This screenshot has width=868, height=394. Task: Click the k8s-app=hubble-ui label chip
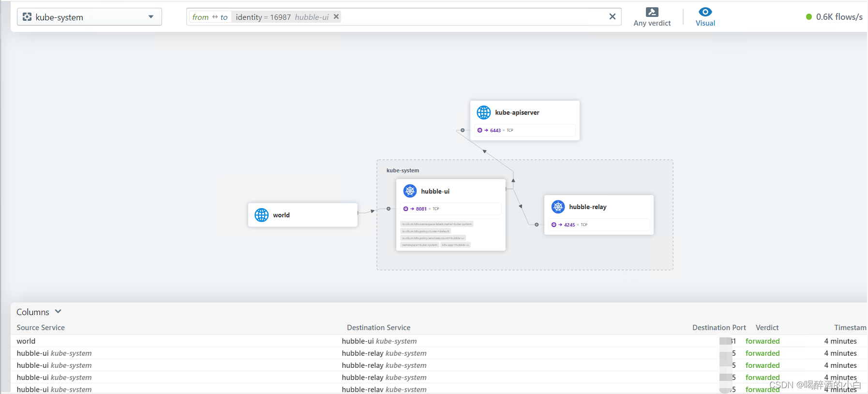[x=455, y=245]
